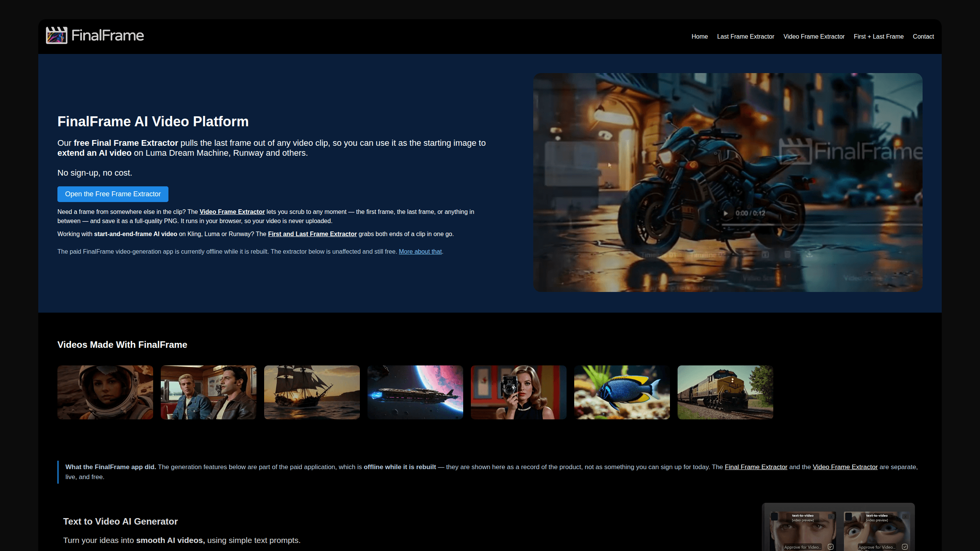View the woman holding a camera thumbnail

pos(519,392)
